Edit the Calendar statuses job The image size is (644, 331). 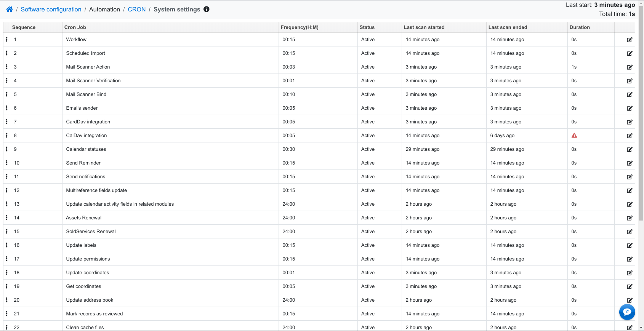(630, 149)
